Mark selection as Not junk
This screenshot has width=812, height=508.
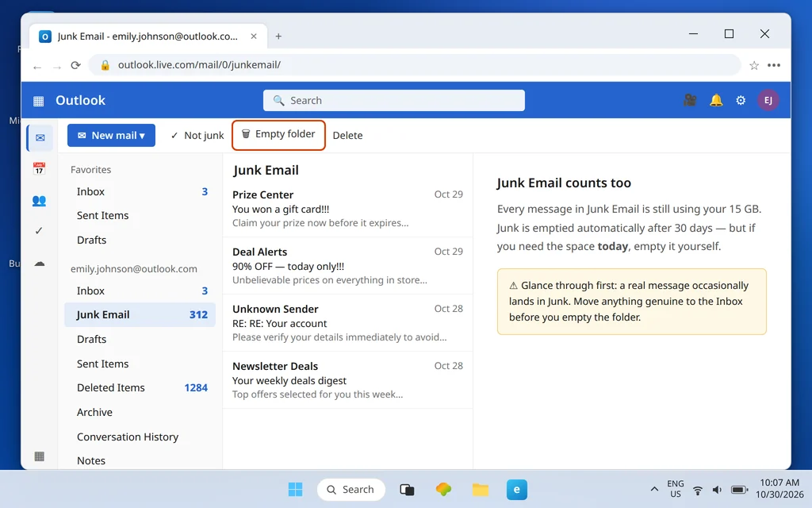click(197, 135)
